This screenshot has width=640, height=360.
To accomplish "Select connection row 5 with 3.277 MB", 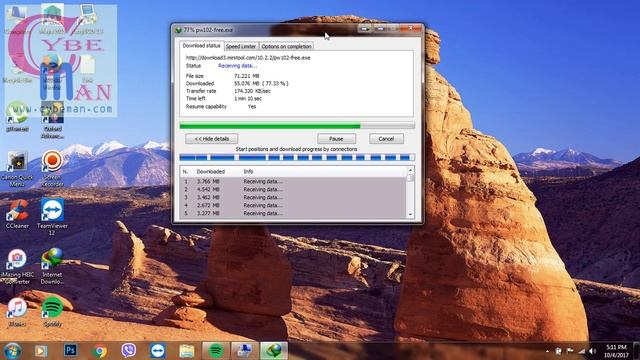I will click(x=293, y=213).
